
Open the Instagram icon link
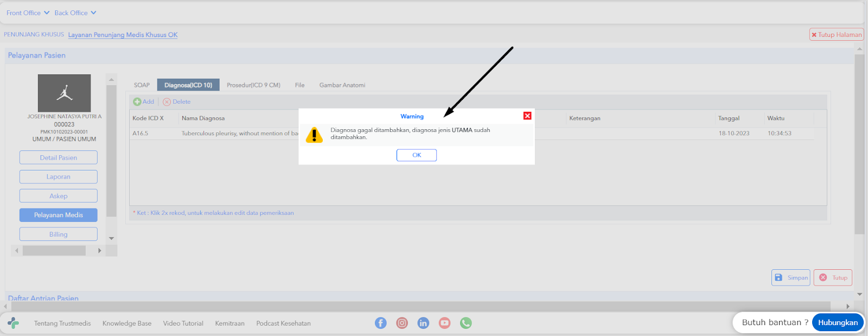(x=402, y=323)
